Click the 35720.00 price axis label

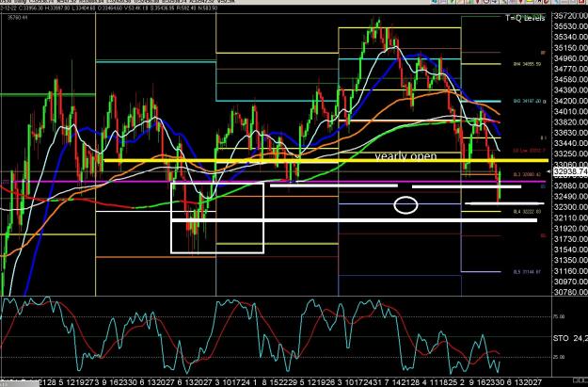[x=571, y=16]
